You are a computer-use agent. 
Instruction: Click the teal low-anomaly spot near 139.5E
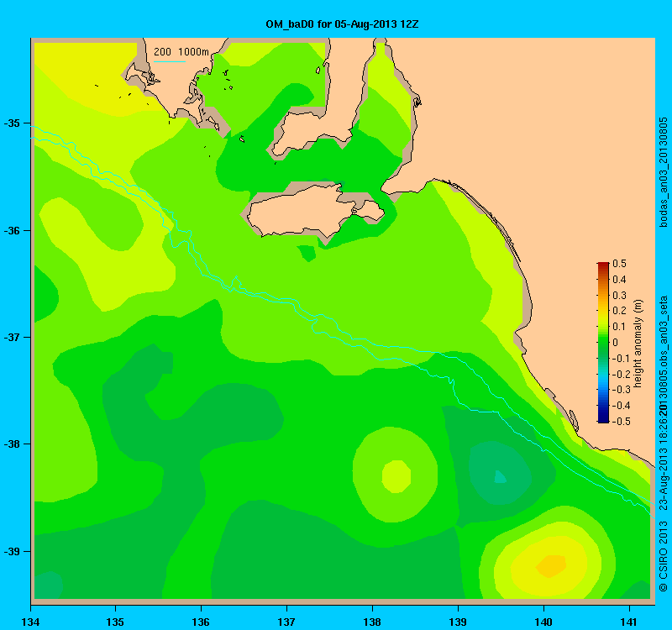coord(500,477)
